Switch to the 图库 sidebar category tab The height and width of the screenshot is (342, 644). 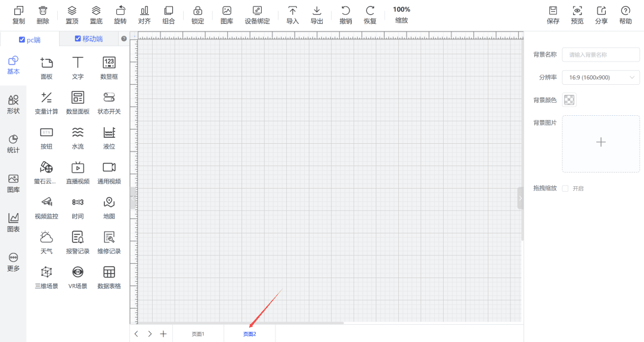[13, 184]
